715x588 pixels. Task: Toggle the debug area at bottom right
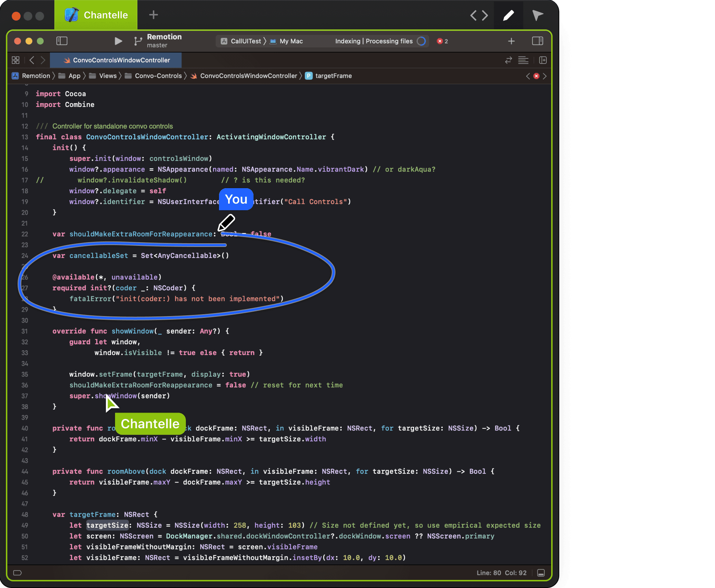pos(541,573)
